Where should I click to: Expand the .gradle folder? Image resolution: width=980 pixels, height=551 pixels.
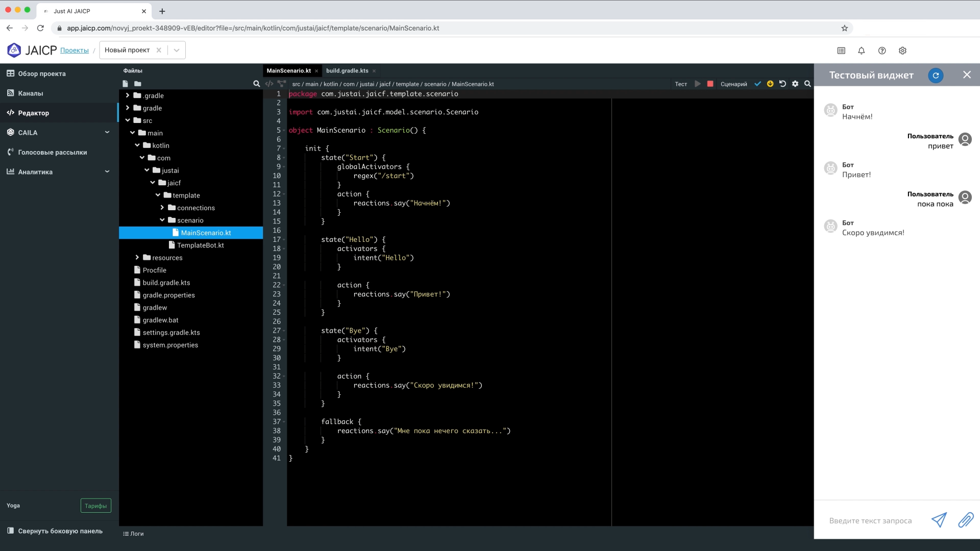click(128, 95)
